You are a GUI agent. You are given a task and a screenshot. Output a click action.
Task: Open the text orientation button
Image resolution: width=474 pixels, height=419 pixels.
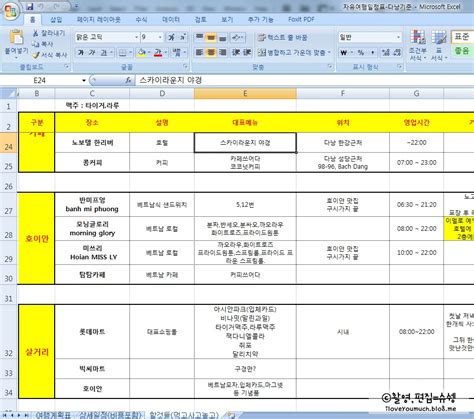(237, 37)
